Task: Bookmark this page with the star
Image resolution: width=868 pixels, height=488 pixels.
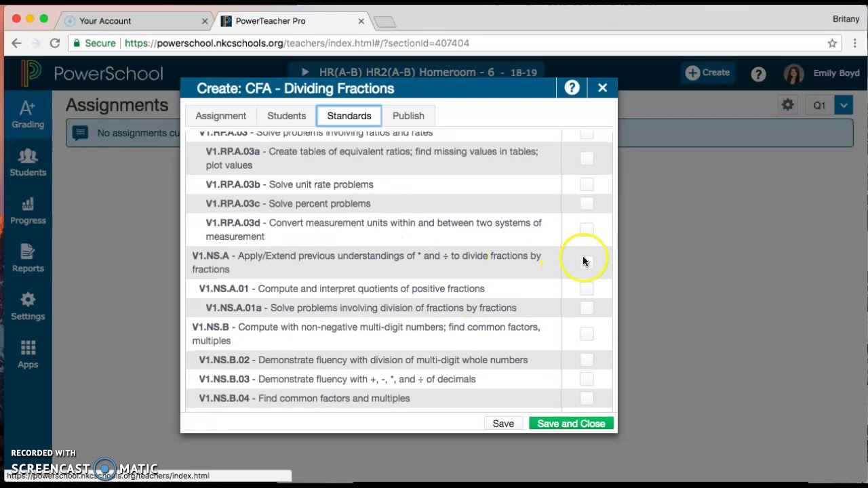Action: 832,43
